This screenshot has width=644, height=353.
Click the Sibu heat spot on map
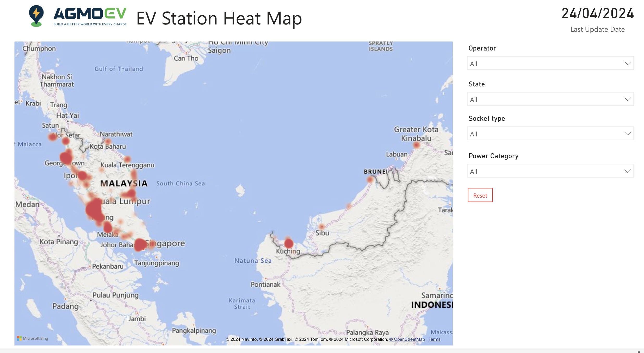(321, 226)
